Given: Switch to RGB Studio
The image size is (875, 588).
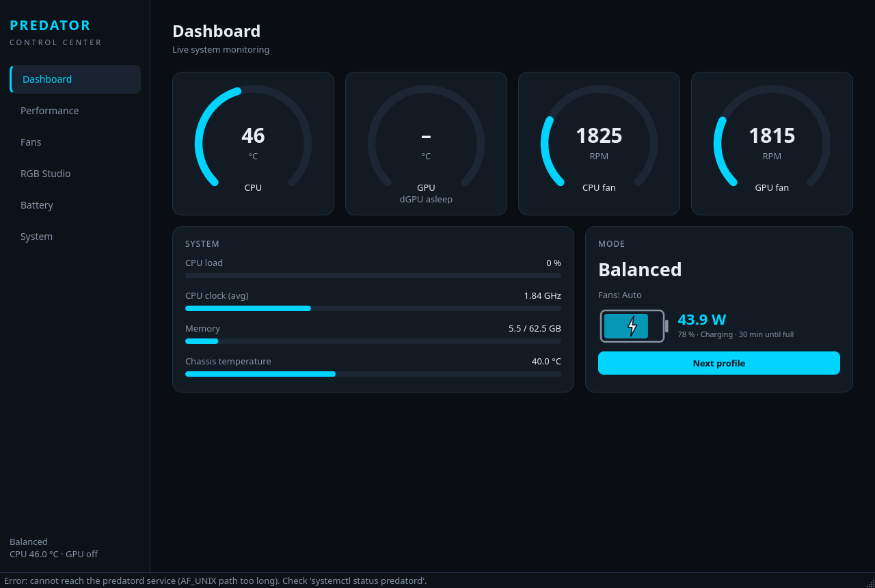Looking at the screenshot, I should pyautogui.click(x=75, y=174).
